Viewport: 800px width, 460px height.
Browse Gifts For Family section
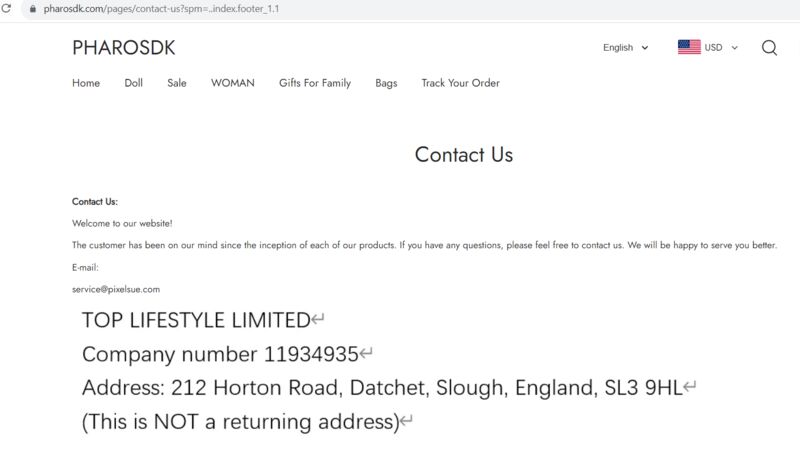coord(315,83)
